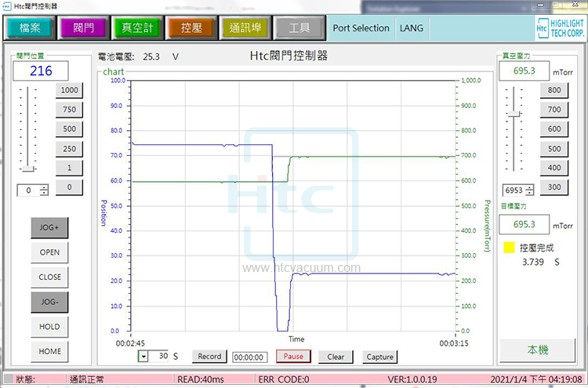The width and height of the screenshot is (588, 388).
Task: Click the Highlight Tech Corp logo
Action: (x=561, y=28)
